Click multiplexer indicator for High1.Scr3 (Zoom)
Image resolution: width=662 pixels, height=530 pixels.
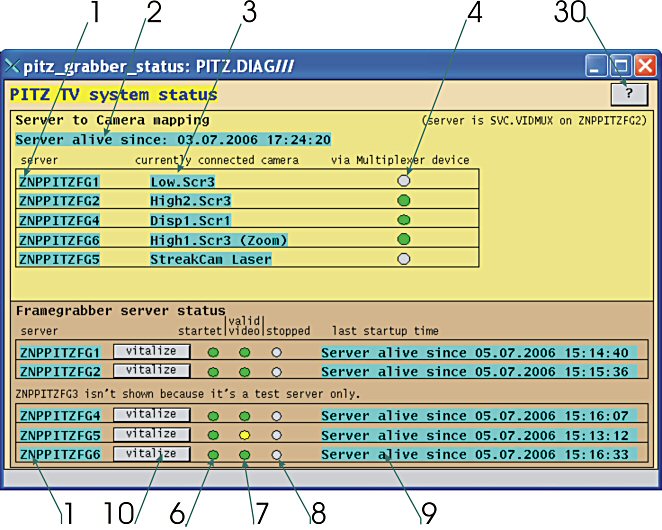[404, 239]
